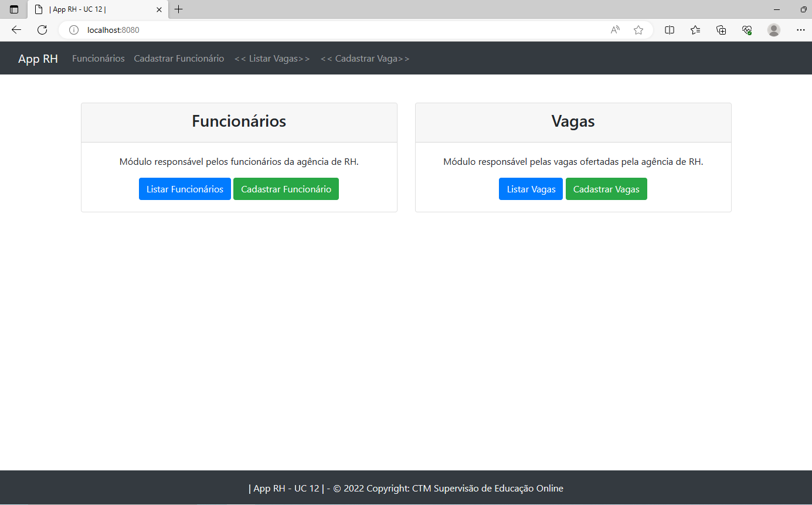This screenshot has width=812, height=505.
Task: Click the site information icon in address bar
Action: pyautogui.click(x=73, y=30)
